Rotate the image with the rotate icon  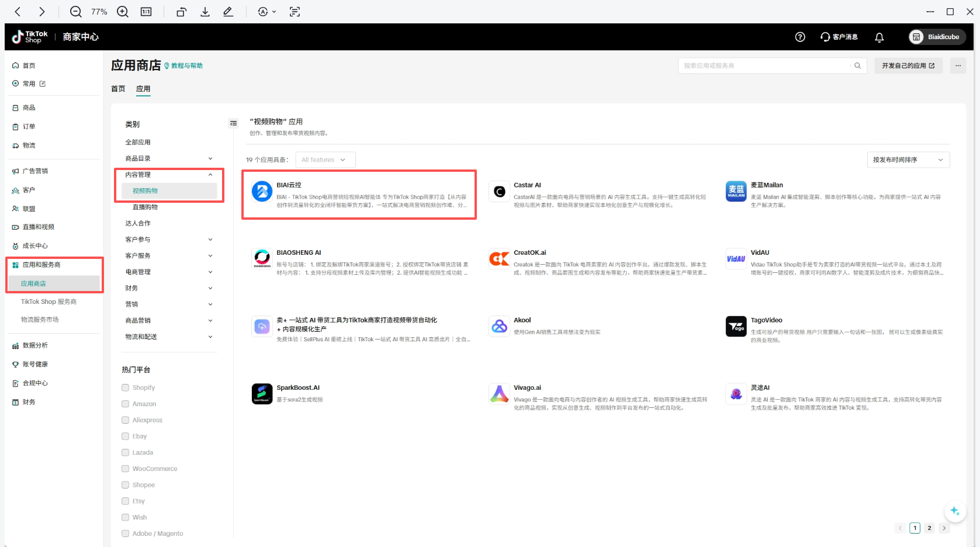tap(182, 12)
